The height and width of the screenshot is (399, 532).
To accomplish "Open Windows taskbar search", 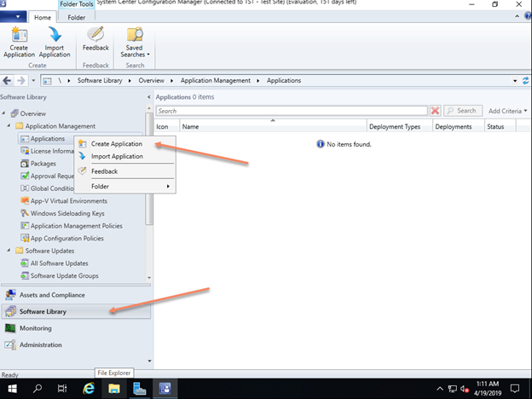I will (38, 389).
